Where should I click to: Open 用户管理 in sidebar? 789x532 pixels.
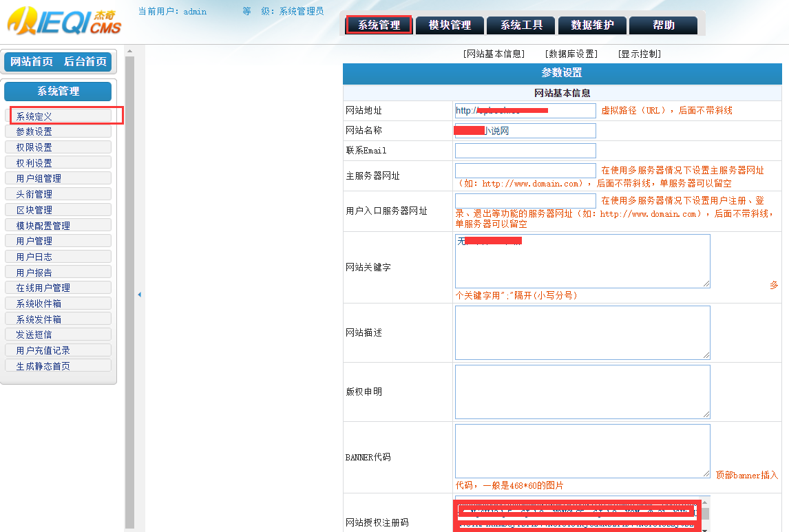pyautogui.click(x=58, y=241)
